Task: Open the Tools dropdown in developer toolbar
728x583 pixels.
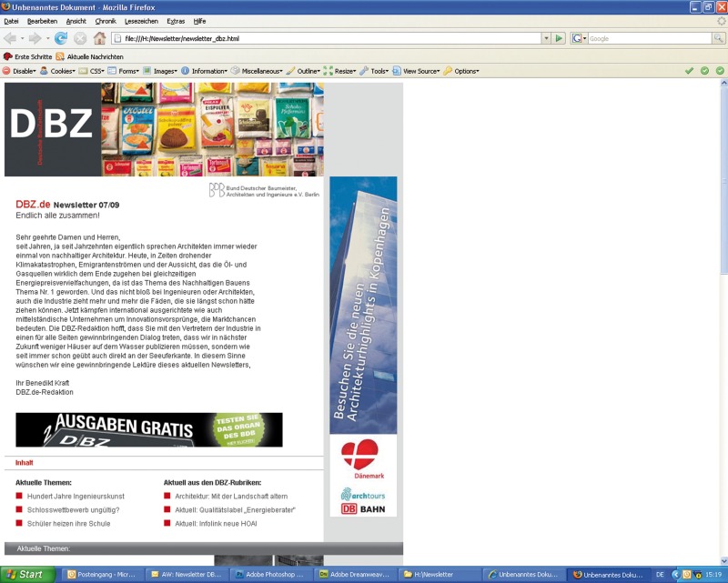Action: click(374, 71)
